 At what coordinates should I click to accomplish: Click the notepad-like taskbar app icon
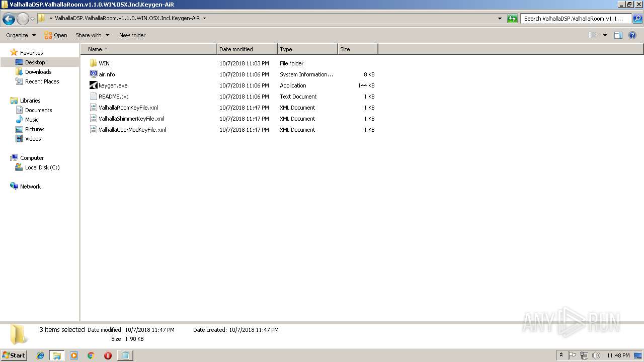[x=125, y=355]
